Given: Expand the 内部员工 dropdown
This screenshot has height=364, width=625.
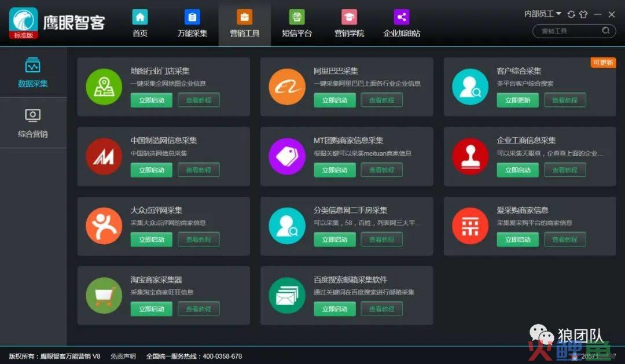Looking at the screenshot, I should 542,14.
